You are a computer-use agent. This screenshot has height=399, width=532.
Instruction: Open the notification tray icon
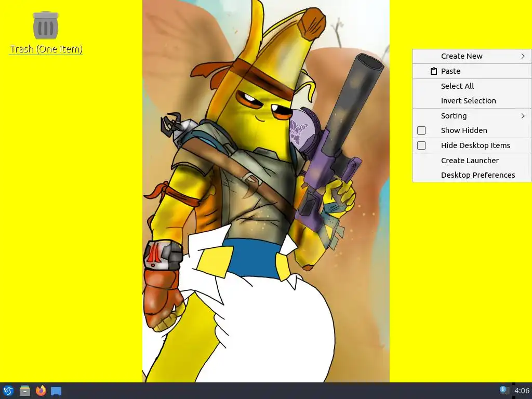pos(504,390)
